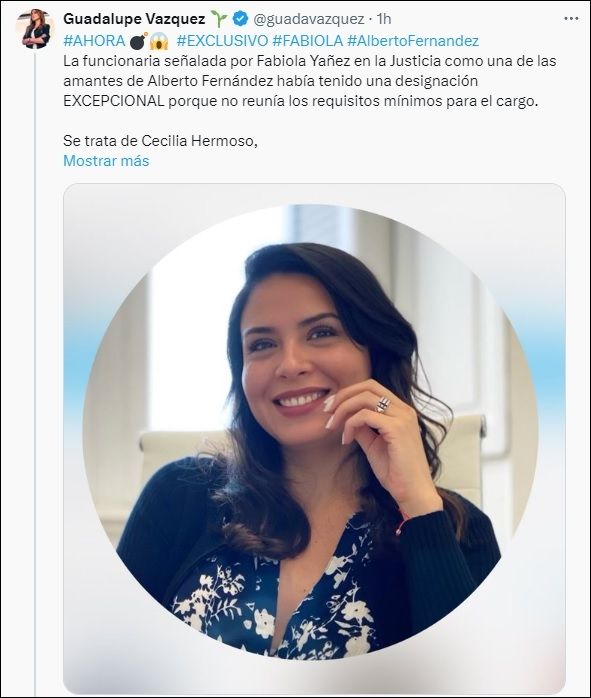The width and height of the screenshot is (591, 698).
Task: Open the three-dot more options menu
Action: [571, 19]
